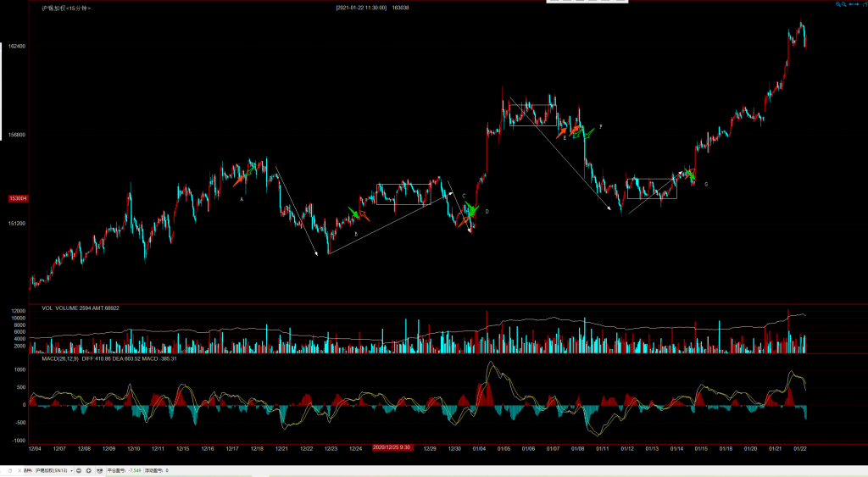868x477 pixels.
Task: Open the 沪镍加权(SN13) contract dropdown
Action: pyautogui.click(x=71, y=469)
